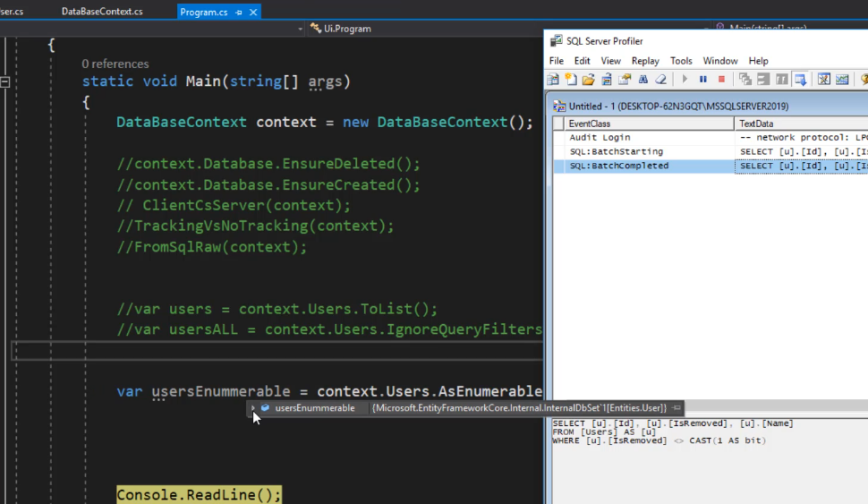Clear trace window with eraser icon
Image resolution: width=868 pixels, height=504 pixels.
[661, 79]
